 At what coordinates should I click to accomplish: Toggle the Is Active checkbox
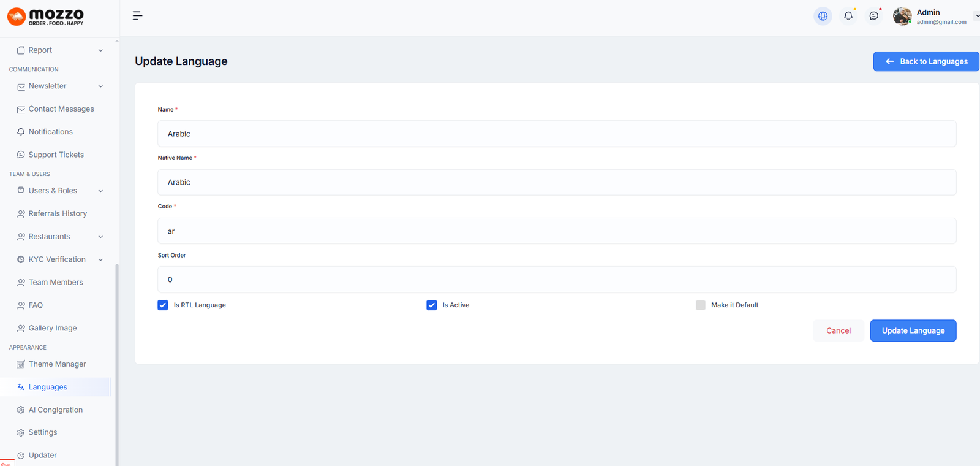coord(432,305)
